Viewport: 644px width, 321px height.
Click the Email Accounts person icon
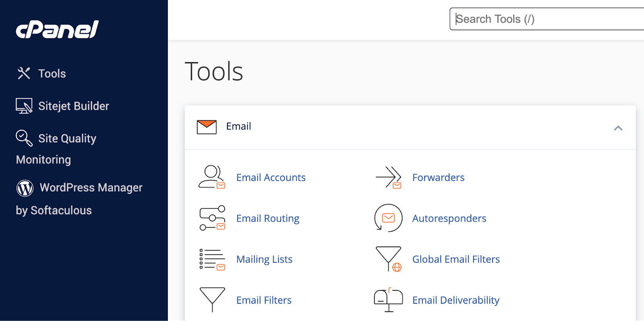pyautogui.click(x=212, y=177)
